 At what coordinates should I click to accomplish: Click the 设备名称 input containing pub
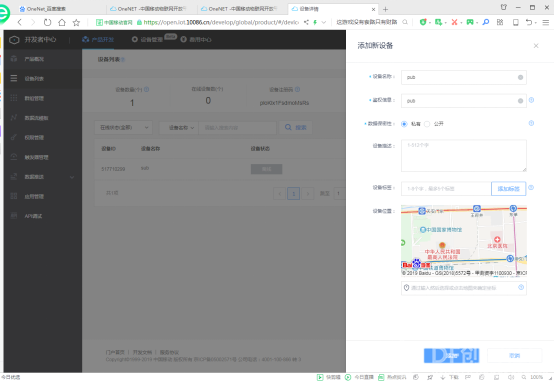tap(464, 77)
